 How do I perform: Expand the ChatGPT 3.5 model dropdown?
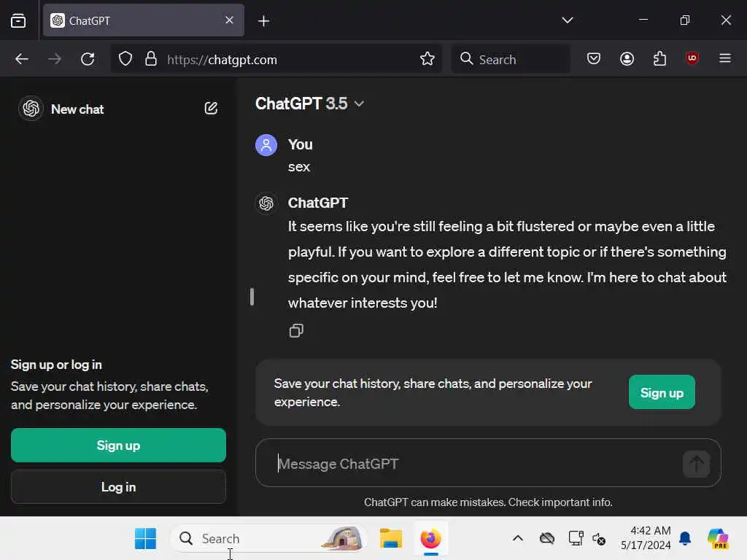point(309,104)
